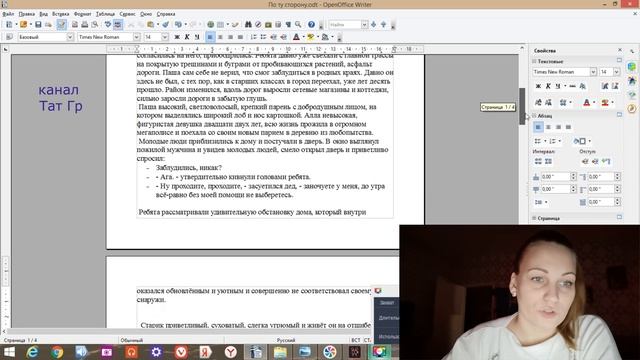The width and height of the screenshot is (640, 360).
Task: Open the Правка menu
Action: pyautogui.click(x=27, y=14)
